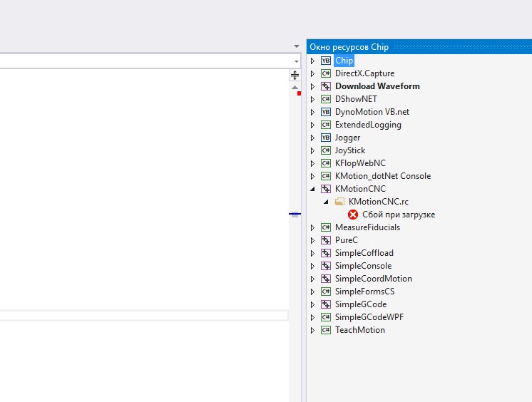532x402 pixels.
Task: Click the folder icon of KMotionCNC.rc
Action: 339,202
